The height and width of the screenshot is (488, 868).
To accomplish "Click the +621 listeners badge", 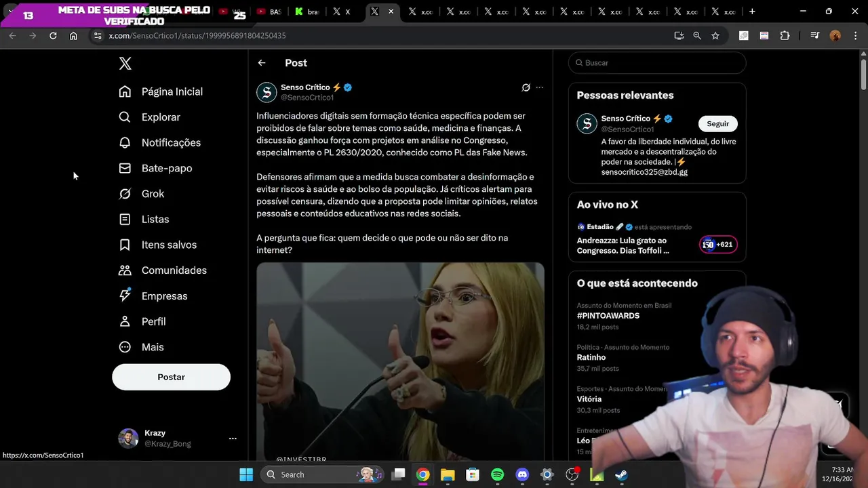I will click(x=718, y=245).
